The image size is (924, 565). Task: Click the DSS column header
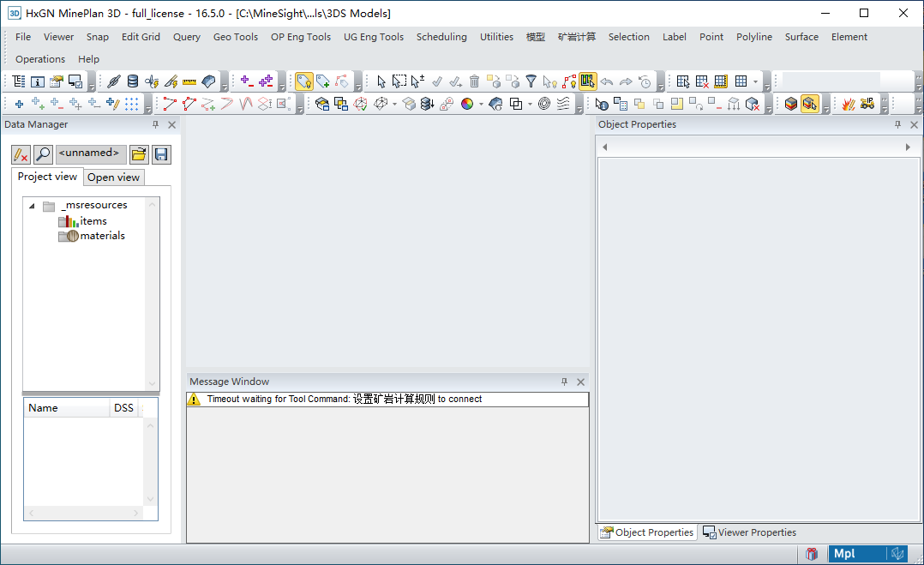123,408
